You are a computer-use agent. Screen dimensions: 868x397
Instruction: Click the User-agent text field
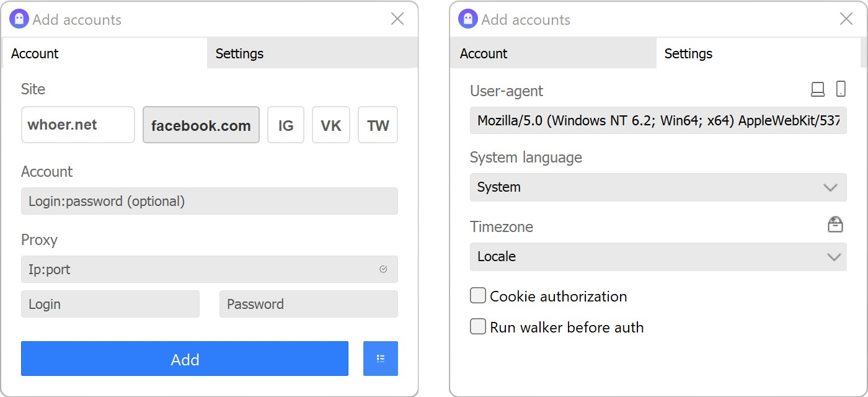tap(658, 120)
